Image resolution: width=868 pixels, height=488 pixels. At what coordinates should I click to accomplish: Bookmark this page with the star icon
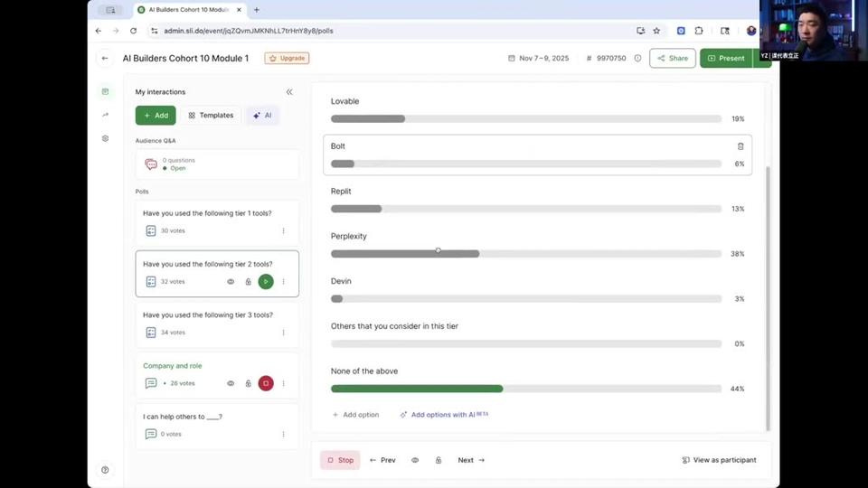pos(656,31)
